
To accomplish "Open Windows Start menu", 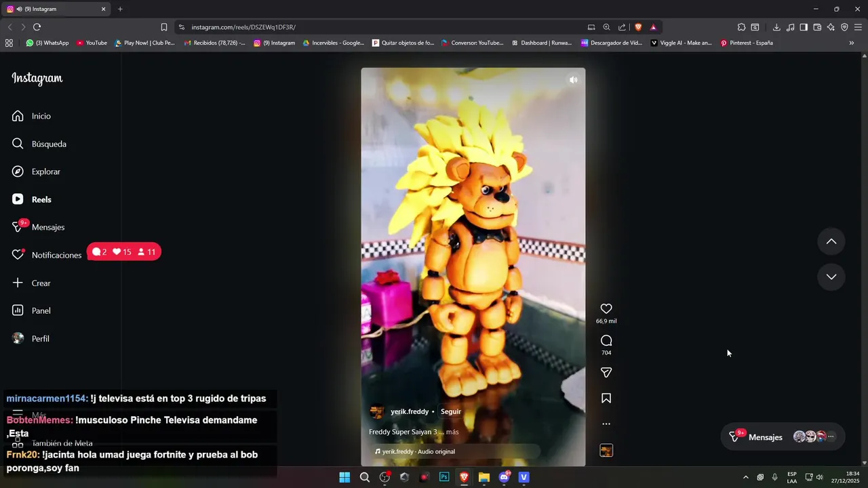I will coord(344,477).
